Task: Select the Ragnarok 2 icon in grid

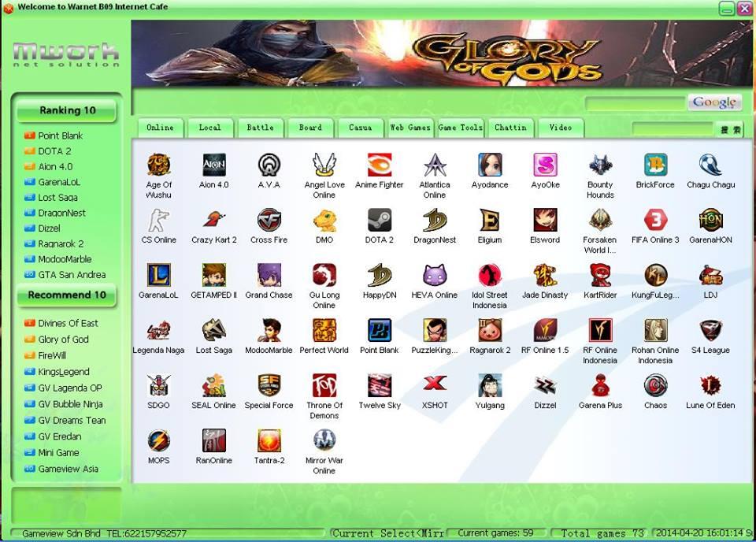Action: pyautogui.click(x=490, y=331)
